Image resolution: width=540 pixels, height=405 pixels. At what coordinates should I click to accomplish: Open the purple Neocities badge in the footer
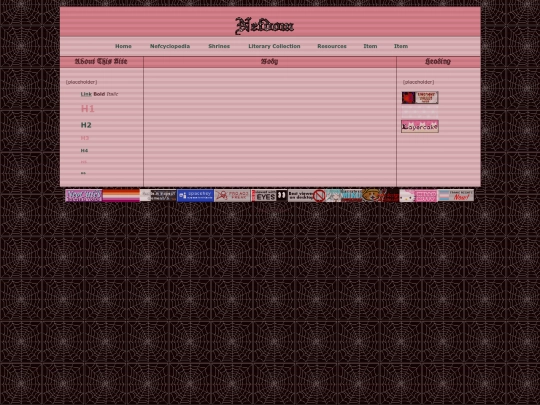pyautogui.click(x=84, y=196)
